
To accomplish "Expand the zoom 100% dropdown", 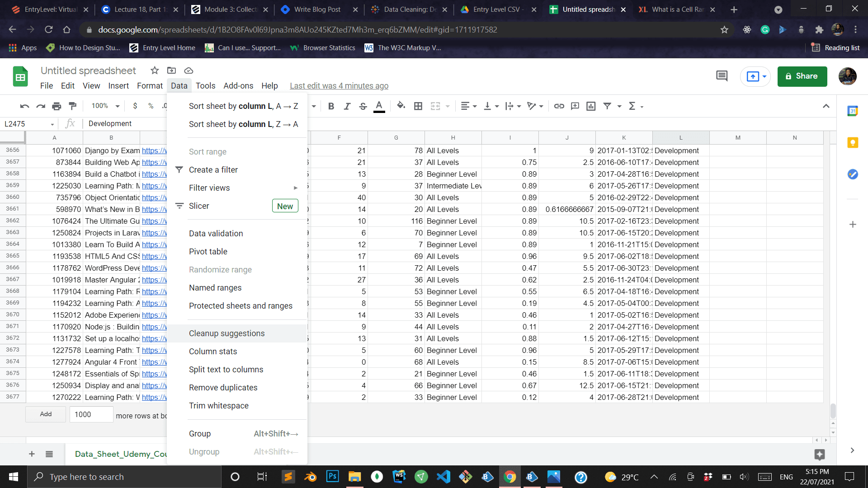I will [105, 106].
